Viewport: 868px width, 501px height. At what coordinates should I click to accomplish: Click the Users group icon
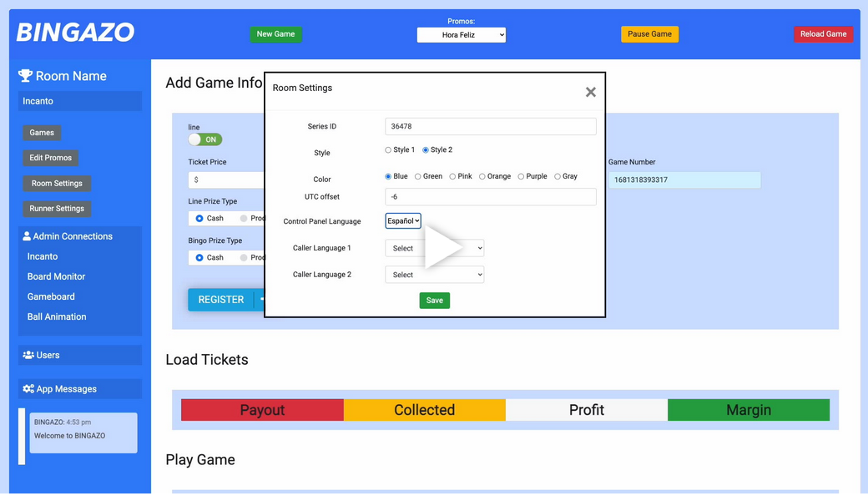point(28,355)
